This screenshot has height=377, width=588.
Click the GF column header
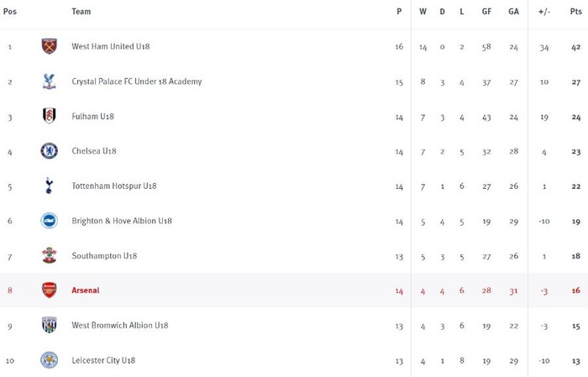click(x=486, y=12)
